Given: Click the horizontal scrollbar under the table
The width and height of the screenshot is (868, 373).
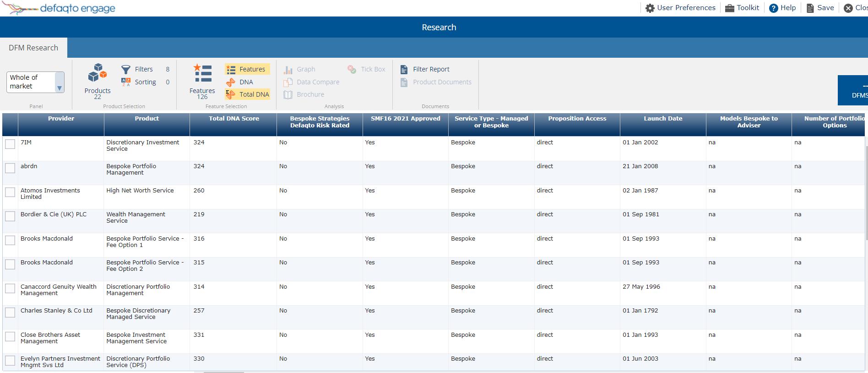Looking at the screenshot, I should pyautogui.click(x=223, y=372).
